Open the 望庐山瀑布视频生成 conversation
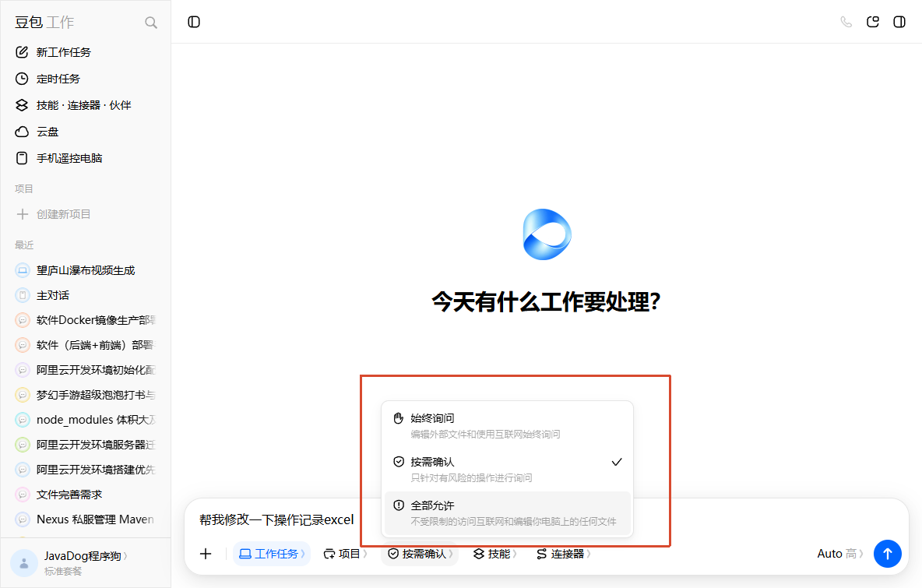Screen dimensions: 922x588 [85, 270]
